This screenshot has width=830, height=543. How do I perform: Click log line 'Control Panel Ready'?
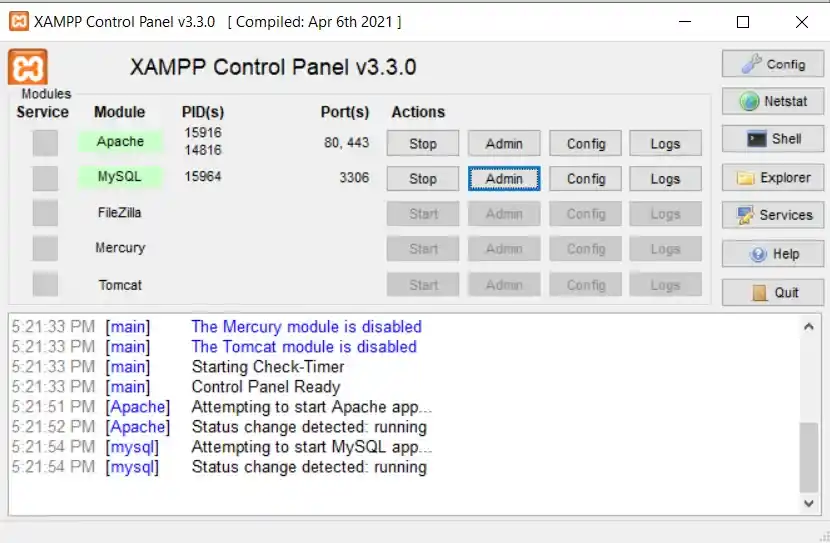[266, 387]
